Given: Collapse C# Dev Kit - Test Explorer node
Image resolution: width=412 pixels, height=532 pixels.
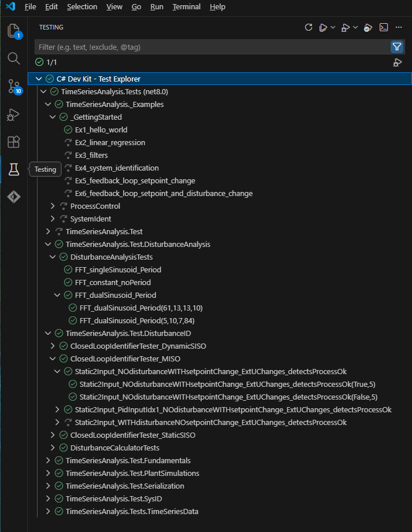Looking at the screenshot, I should pos(39,79).
